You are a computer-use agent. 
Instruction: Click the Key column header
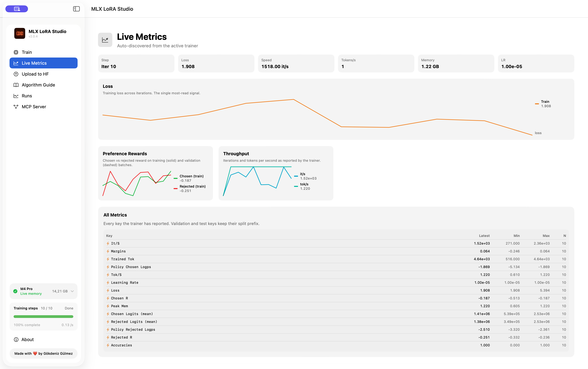109,236
